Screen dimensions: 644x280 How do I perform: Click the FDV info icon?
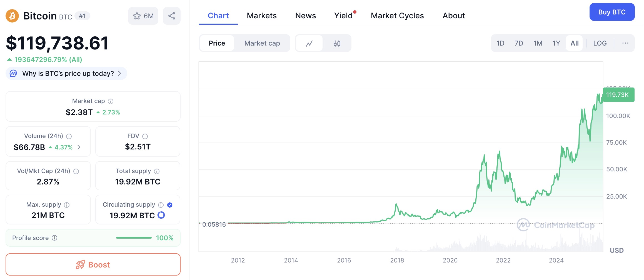pyautogui.click(x=145, y=136)
